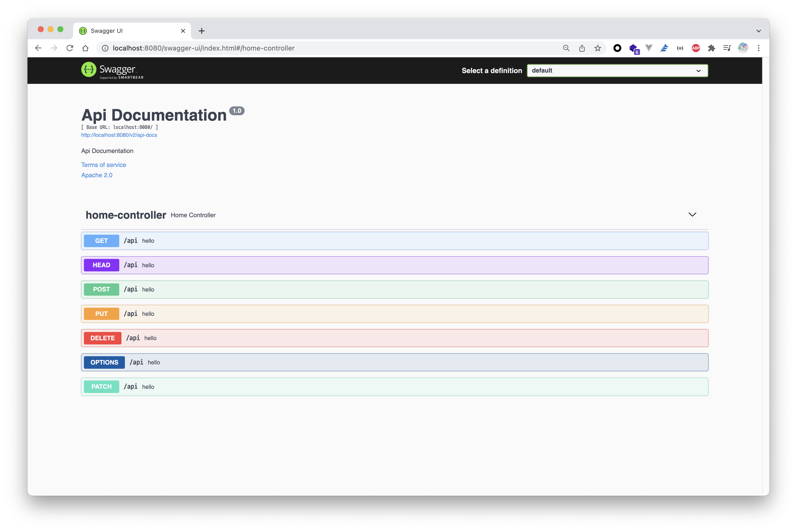Open the Select a definition dropdown

tap(617, 71)
